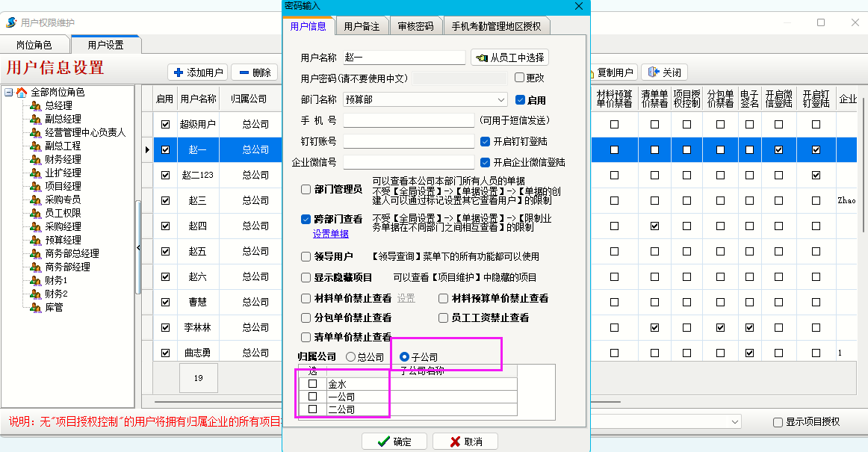The width and height of the screenshot is (868, 452).
Task: Click the 添加用户 plus icon
Action: coord(179,72)
